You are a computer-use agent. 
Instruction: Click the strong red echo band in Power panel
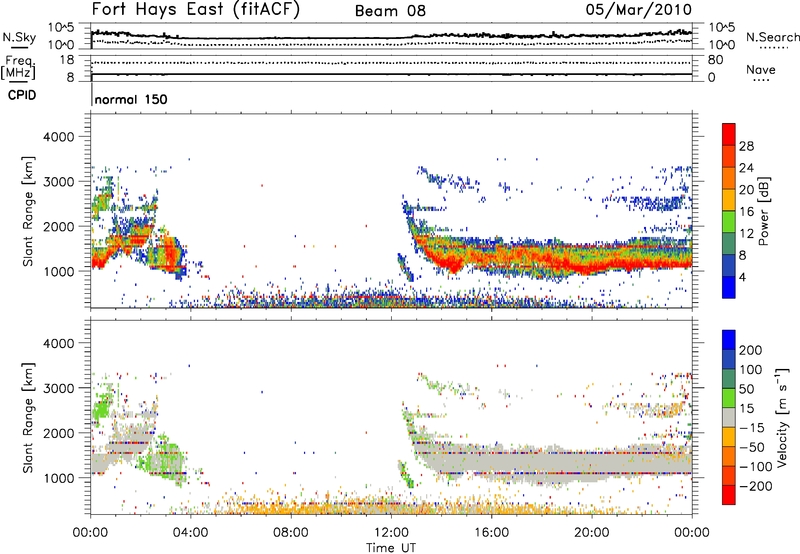coord(554,259)
